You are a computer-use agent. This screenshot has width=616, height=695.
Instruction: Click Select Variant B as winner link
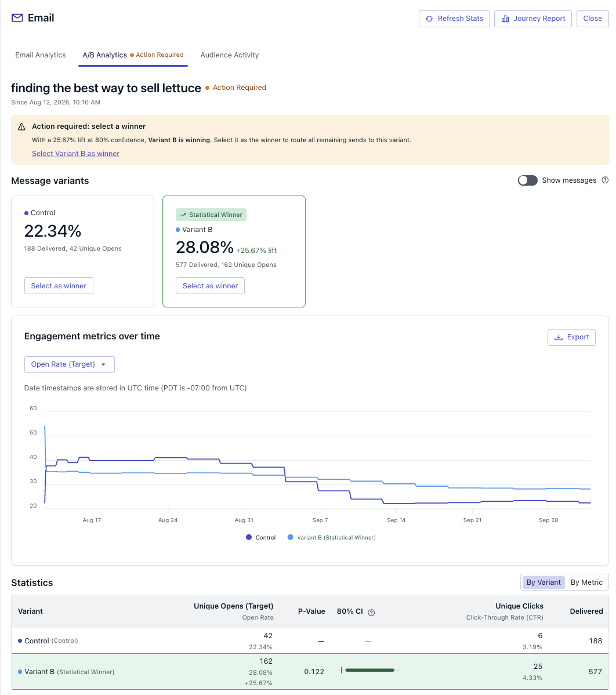(76, 153)
